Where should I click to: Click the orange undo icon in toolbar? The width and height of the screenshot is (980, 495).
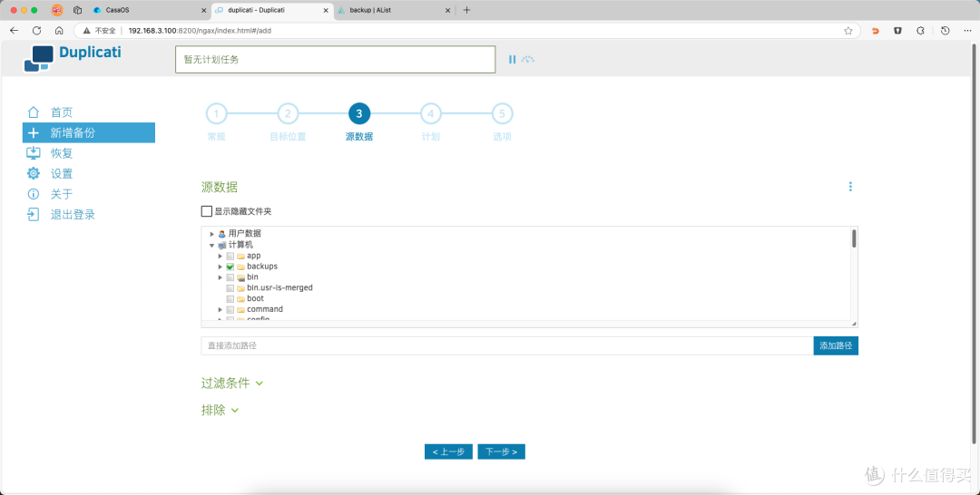[875, 31]
